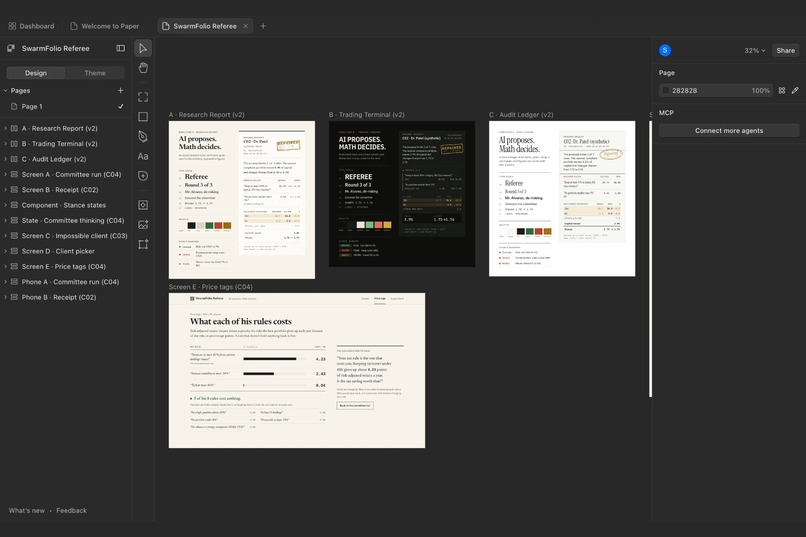Select the Rectangle shape tool
The height and width of the screenshot is (537, 806).
(x=143, y=117)
